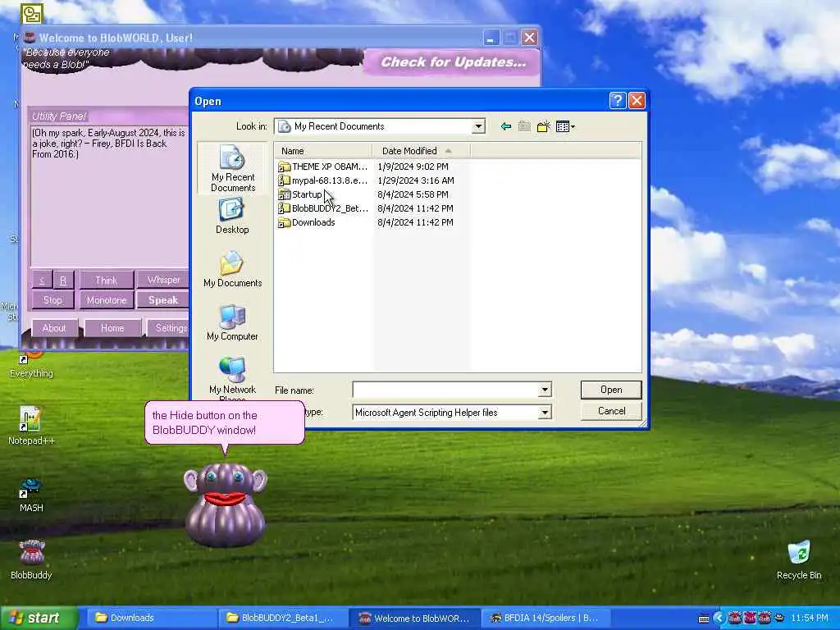Click the BlobWORLD window title bar icon
Viewport: 840px width, 630px height.
pos(30,38)
